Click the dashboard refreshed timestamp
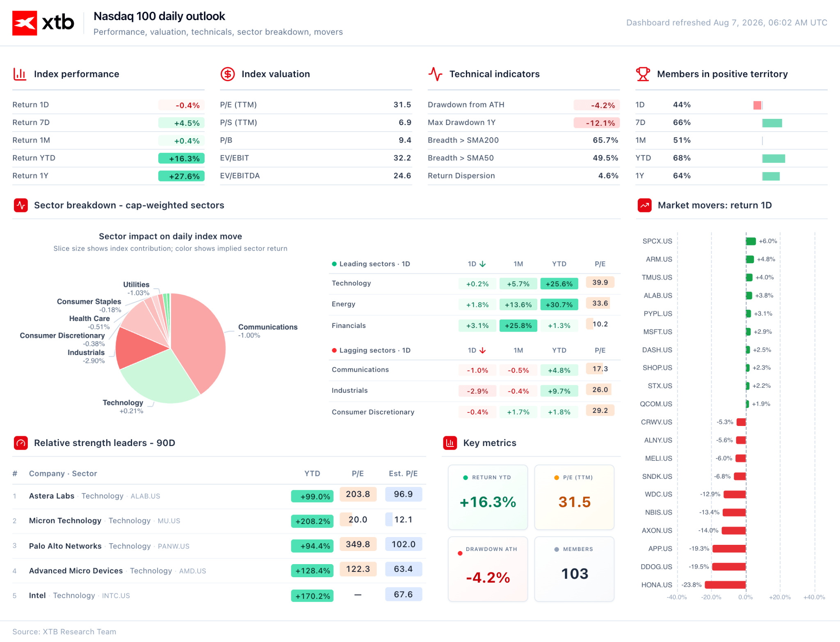The image size is (840, 642). 726,23
